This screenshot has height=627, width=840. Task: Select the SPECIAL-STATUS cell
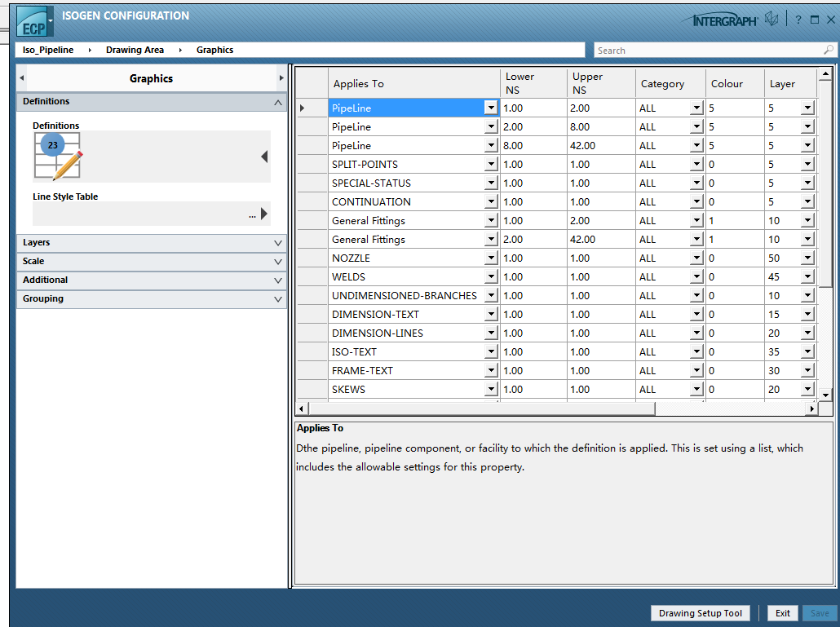(x=407, y=183)
